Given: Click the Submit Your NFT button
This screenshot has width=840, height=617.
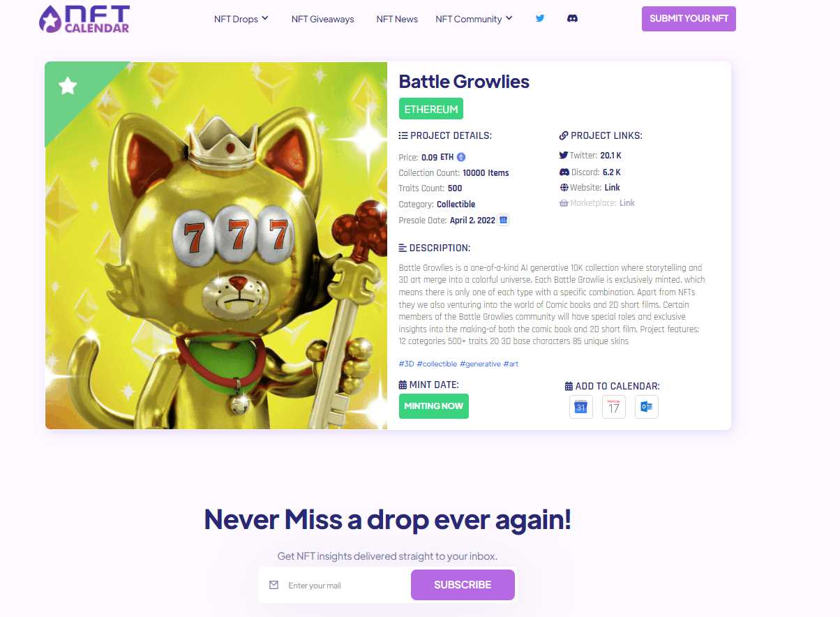Looking at the screenshot, I should tap(689, 19).
